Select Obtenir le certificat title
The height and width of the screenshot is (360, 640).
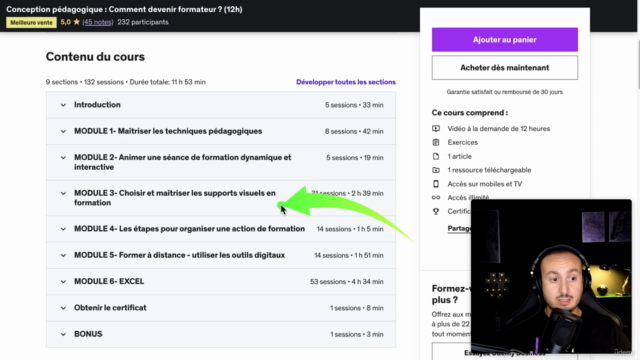point(110,308)
